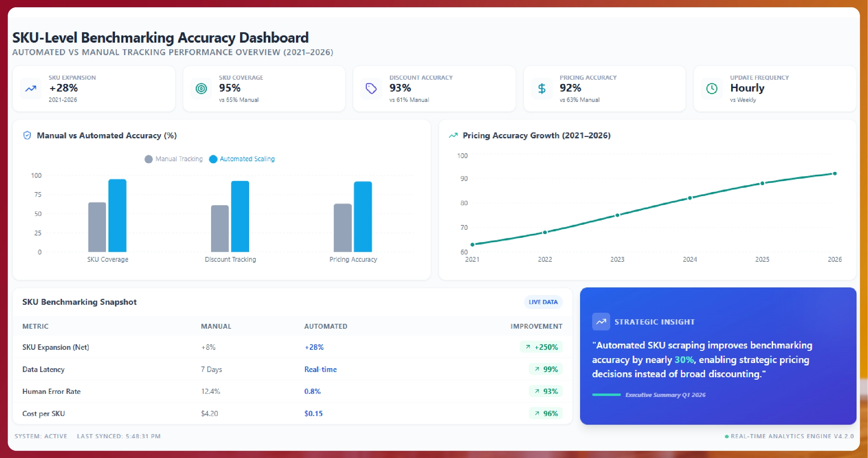868x458 pixels.
Task: Click the SKU Expansion trend arrow icon
Action: pyautogui.click(x=30, y=89)
